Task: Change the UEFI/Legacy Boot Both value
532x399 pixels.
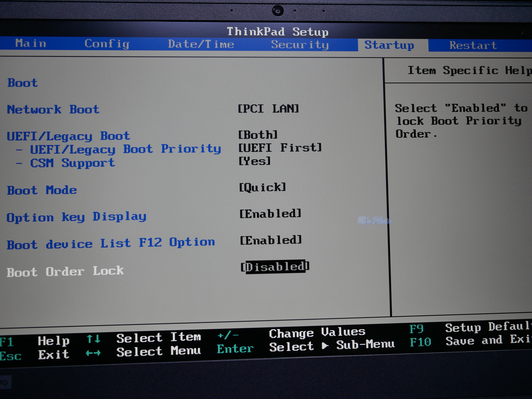Action: click(x=258, y=135)
